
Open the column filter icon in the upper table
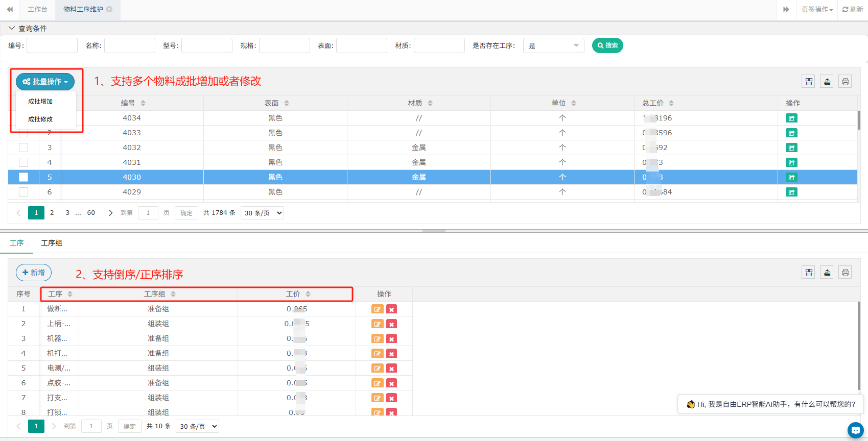coord(809,82)
